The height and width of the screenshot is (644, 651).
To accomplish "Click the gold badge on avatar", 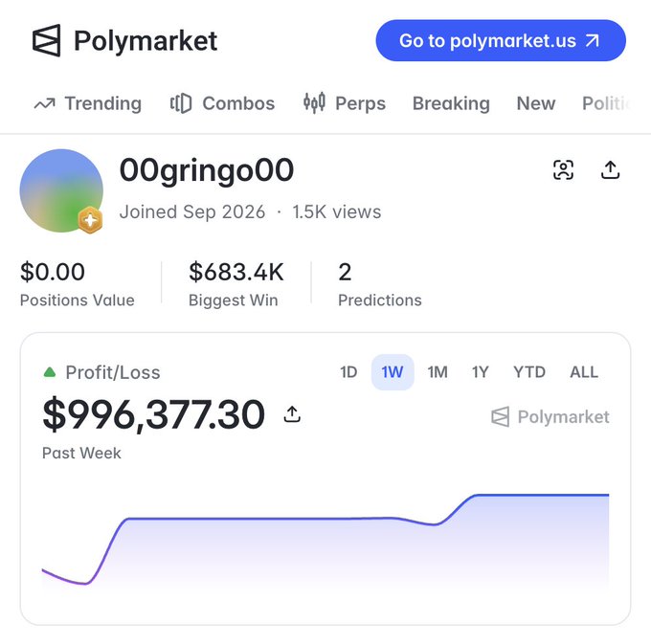I will pos(90,220).
